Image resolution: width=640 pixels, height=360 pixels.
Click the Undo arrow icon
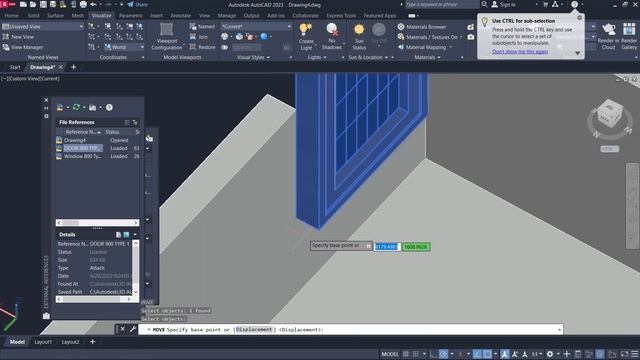point(93,4)
